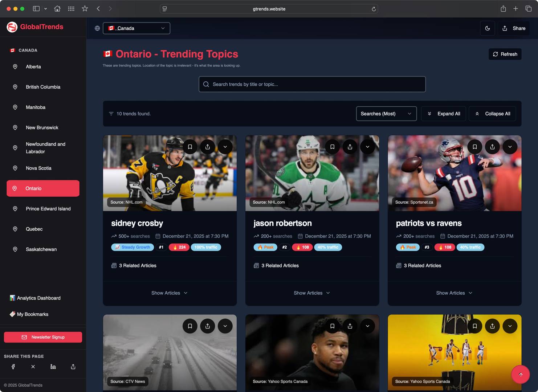
Task: Share page on LinkedIn from sidebar
Action: (53, 367)
